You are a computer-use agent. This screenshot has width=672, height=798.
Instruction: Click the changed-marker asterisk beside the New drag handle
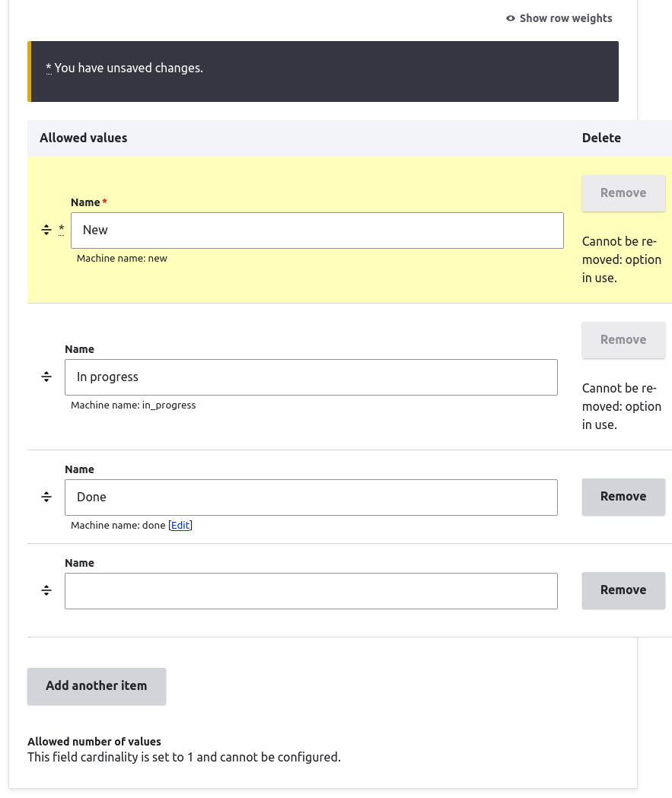pyautogui.click(x=61, y=229)
